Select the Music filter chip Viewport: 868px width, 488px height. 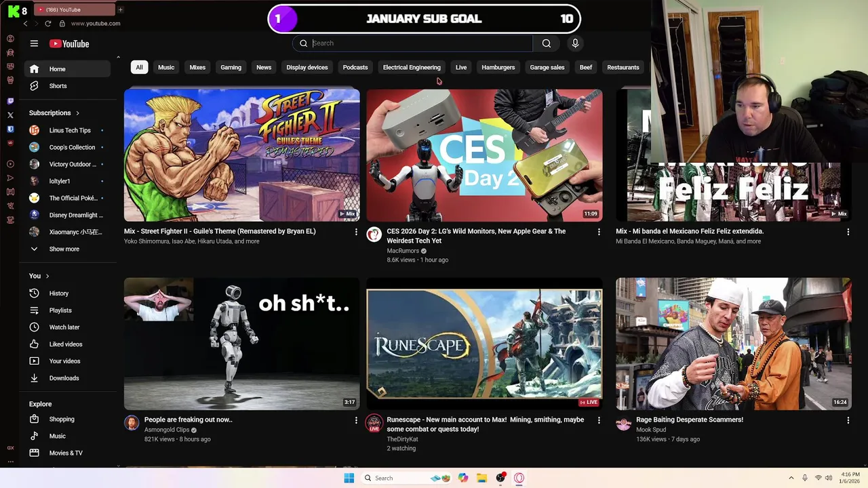(166, 67)
